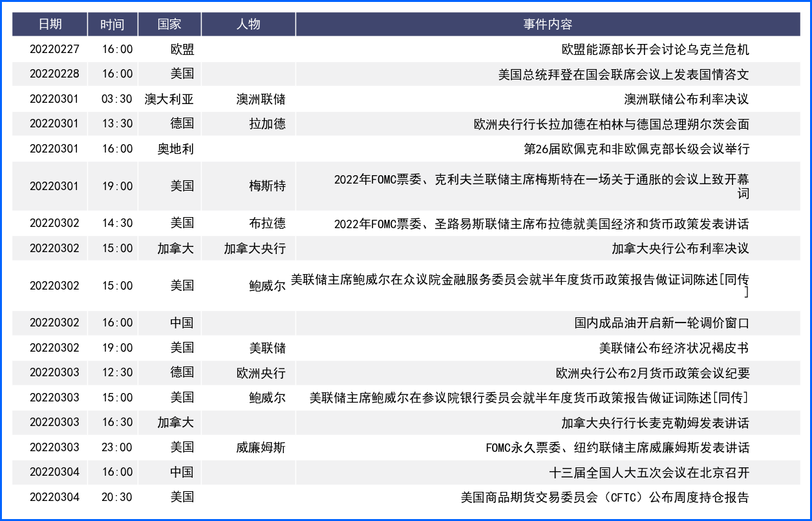This screenshot has width=812, height=521.
Task: Click 加拿大央行 in the 人物 column
Action: [x=255, y=248]
